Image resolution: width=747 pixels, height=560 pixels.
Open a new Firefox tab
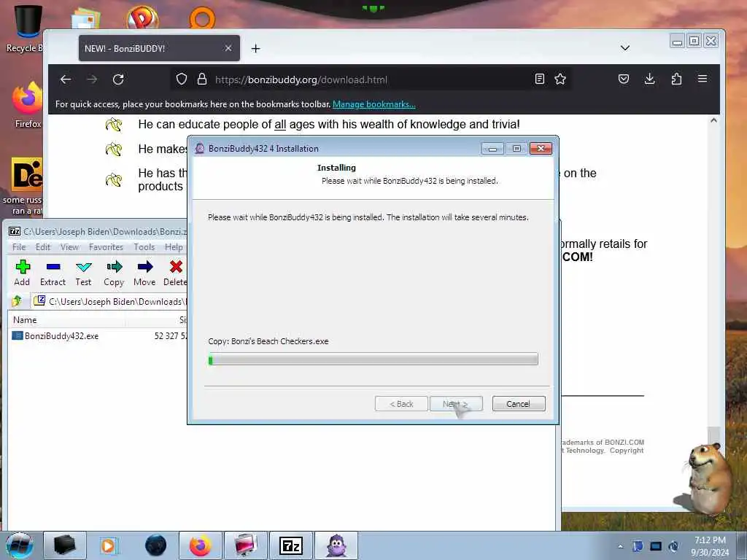point(256,49)
